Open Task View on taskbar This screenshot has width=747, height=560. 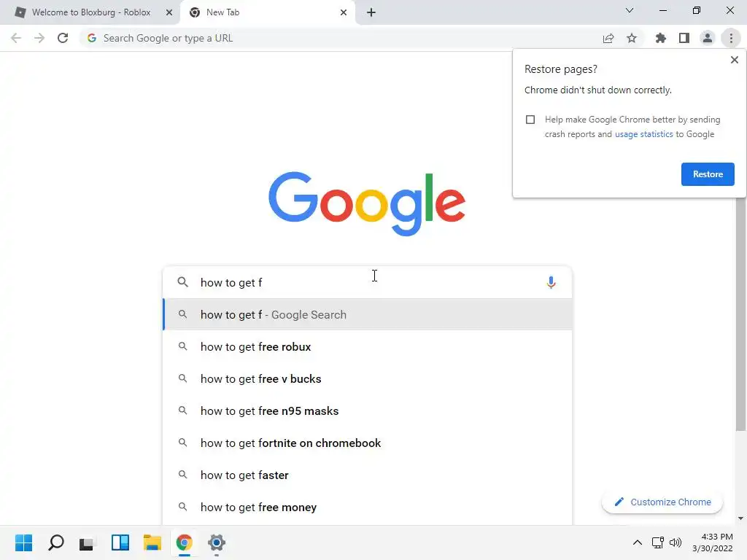point(87,542)
